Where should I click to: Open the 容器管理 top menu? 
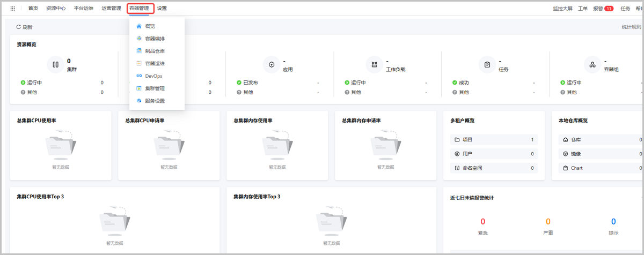pos(139,9)
